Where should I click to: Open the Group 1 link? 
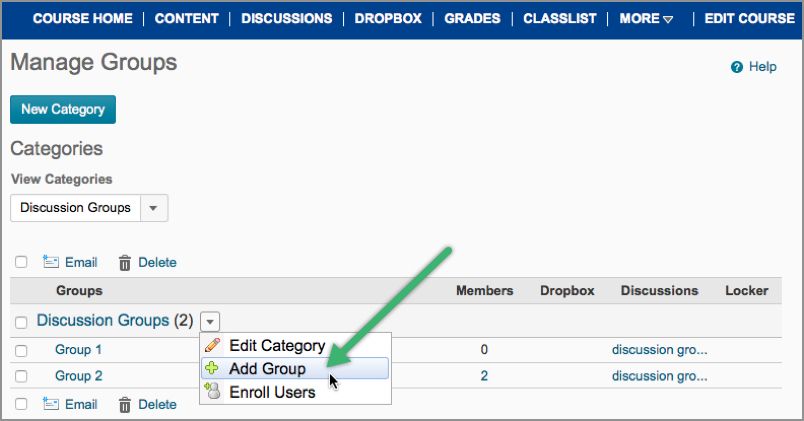click(x=78, y=350)
